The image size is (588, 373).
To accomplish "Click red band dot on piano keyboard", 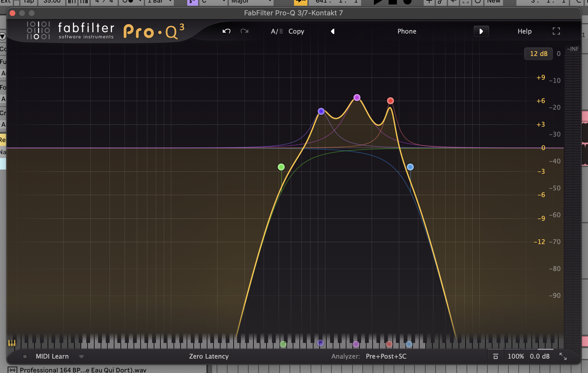I will (389, 344).
